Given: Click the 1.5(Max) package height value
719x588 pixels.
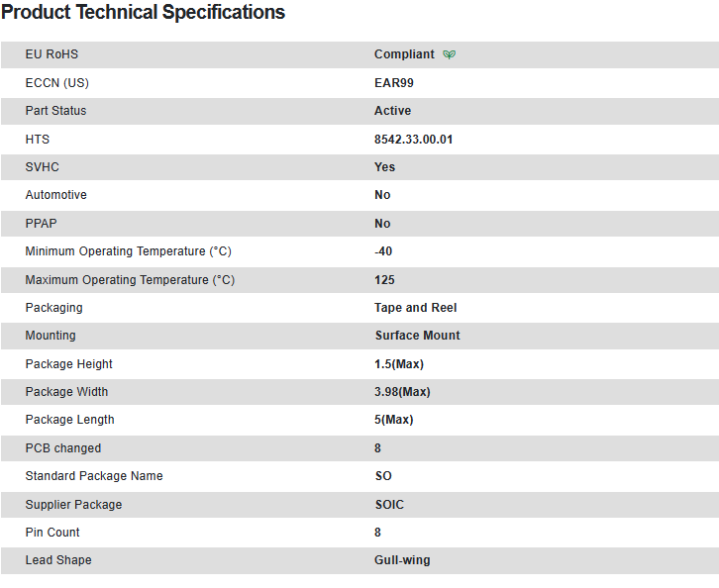Looking at the screenshot, I should coord(399,364).
